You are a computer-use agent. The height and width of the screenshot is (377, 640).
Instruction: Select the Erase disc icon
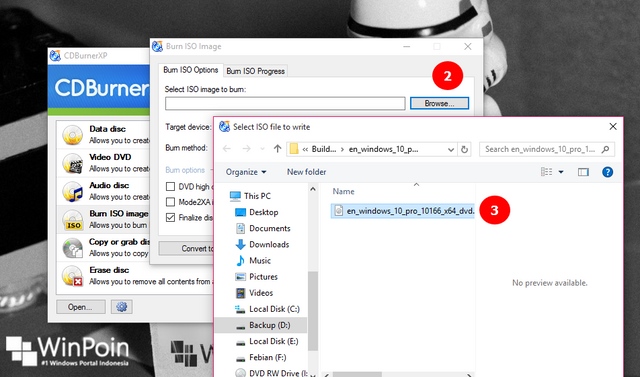[x=73, y=276]
